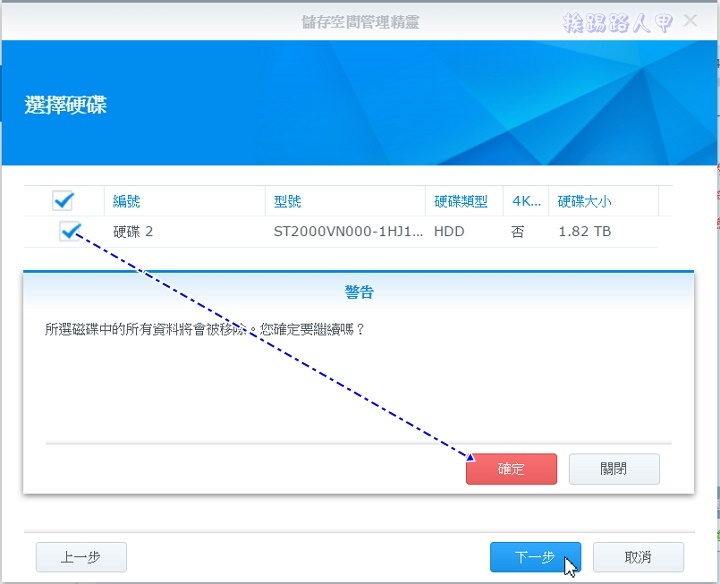
Task: Click the warning message about data removal
Action: [205, 329]
